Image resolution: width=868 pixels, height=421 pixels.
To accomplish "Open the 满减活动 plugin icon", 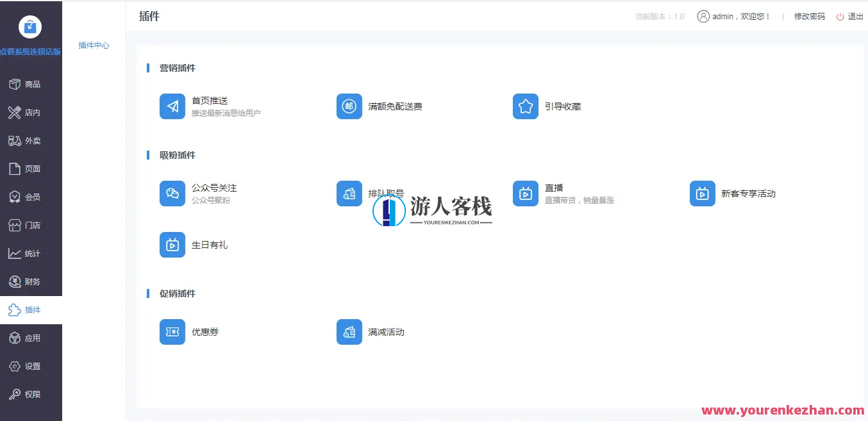I will (x=349, y=332).
